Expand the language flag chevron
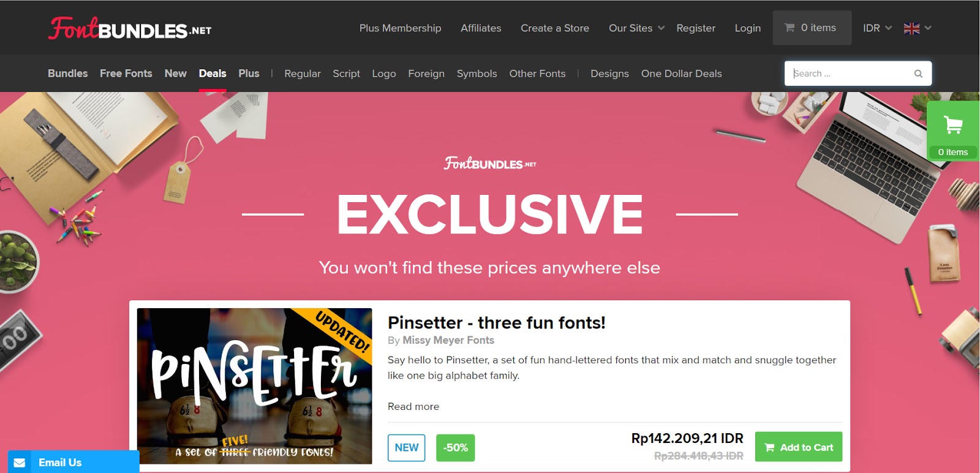Viewport: 980px width, 473px height. point(928,28)
